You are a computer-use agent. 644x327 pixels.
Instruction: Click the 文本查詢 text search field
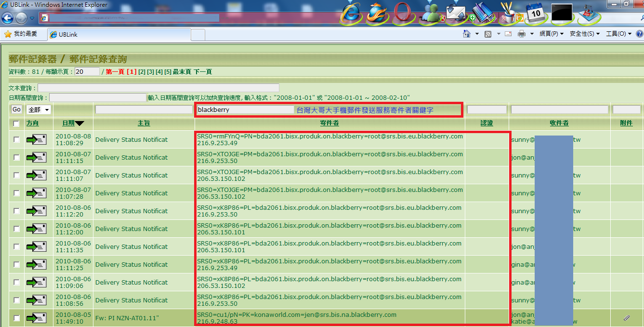(x=158, y=88)
